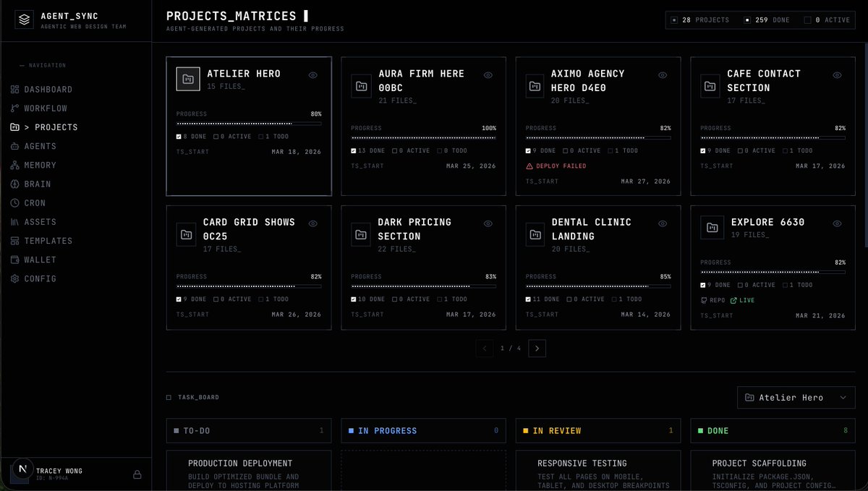Click the Atelier Hero progress bar
Image resolution: width=868 pixels, height=491 pixels.
click(249, 124)
